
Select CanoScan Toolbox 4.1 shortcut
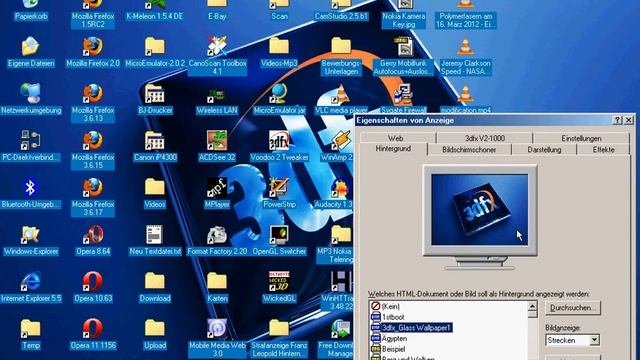[217, 56]
